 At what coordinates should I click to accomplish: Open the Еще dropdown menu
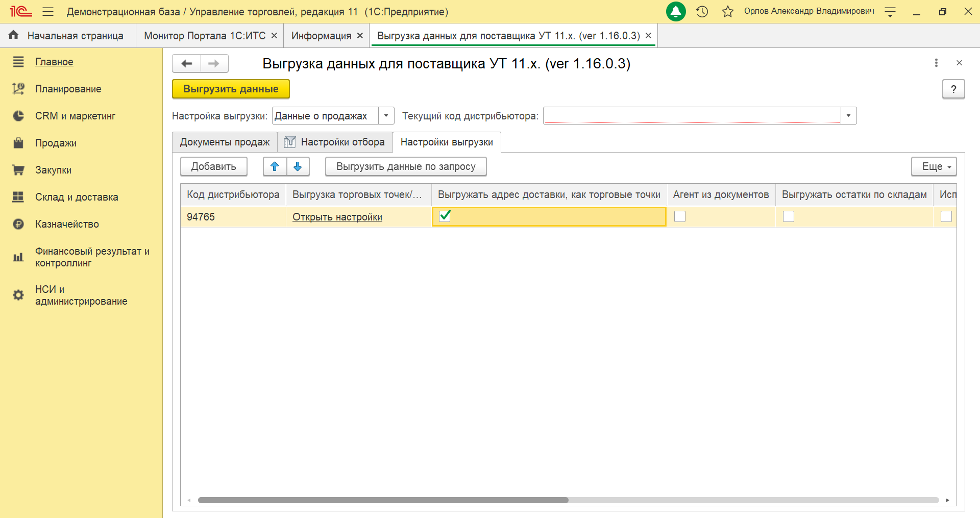click(x=934, y=166)
